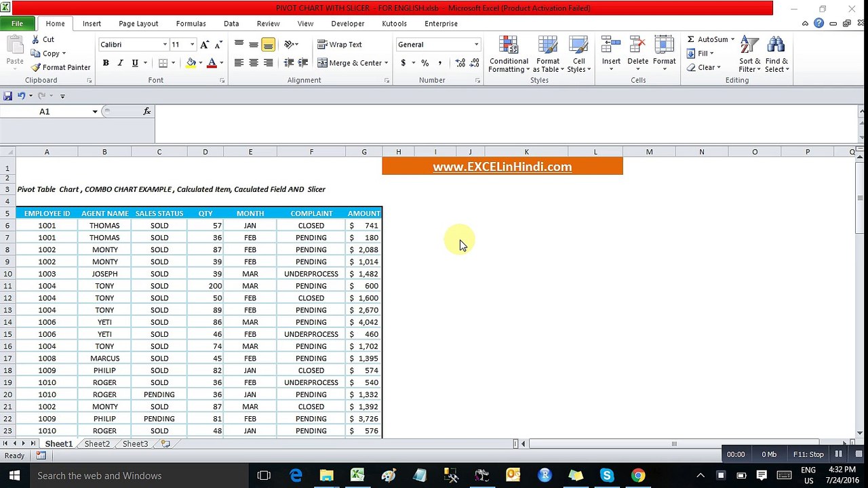The height and width of the screenshot is (488, 868).
Task: Increase indent of cell contents
Action: point(303,63)
